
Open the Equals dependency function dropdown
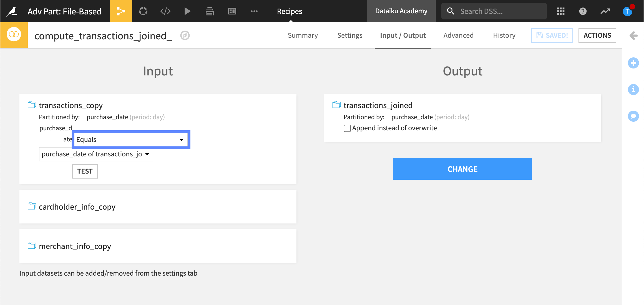coord(130,140)
